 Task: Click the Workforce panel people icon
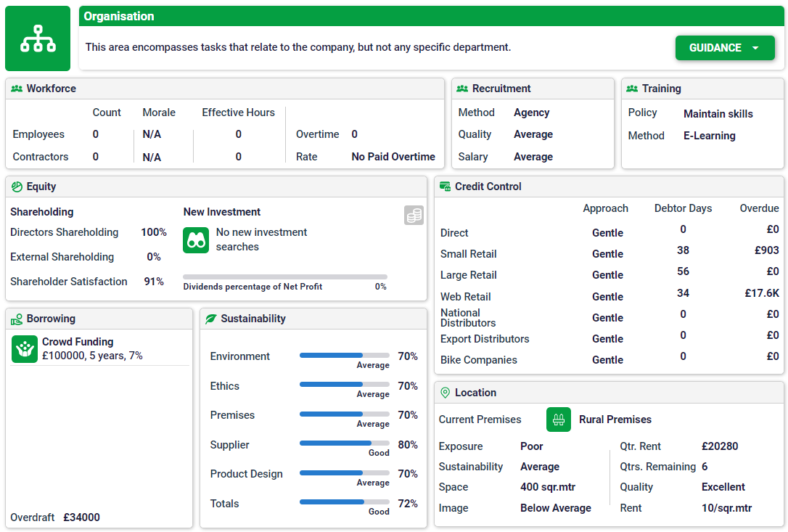[x=17, y=89]
